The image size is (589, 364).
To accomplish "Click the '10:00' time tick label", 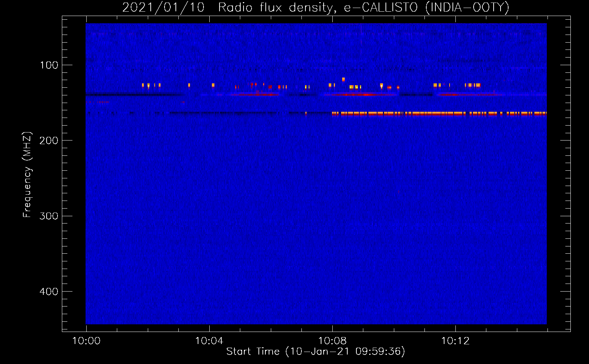I will (86, 341).
